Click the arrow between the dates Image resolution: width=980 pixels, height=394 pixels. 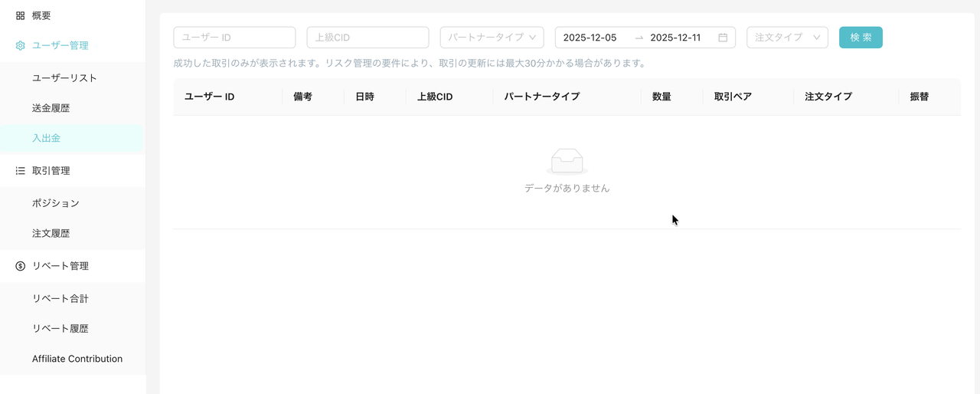639,38
